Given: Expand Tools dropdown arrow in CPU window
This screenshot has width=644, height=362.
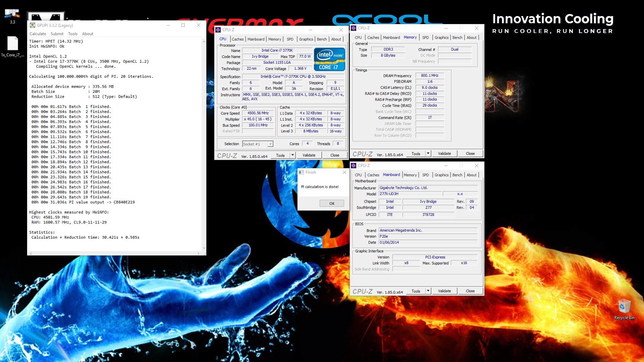Looking at the screenshot, I should 292,155.
